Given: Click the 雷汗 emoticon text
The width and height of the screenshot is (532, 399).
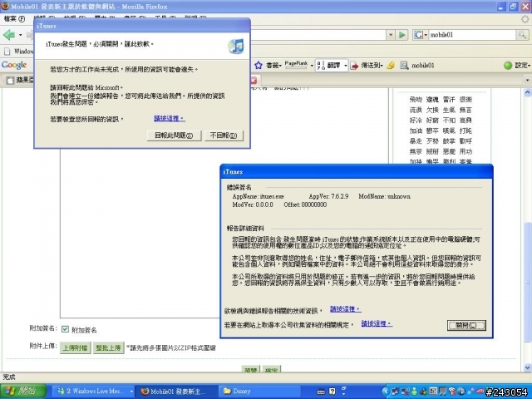Looking at the screenshot, I should point(449,100).
